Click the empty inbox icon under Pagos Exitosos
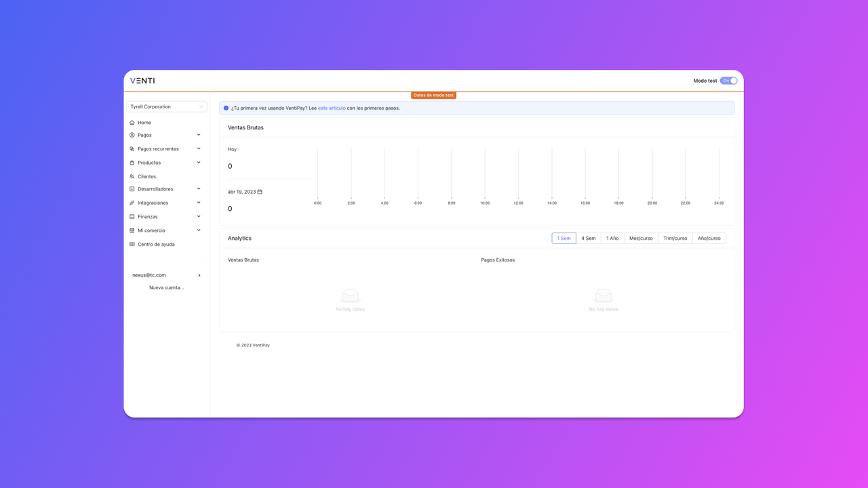 pyautogui.click(x=604, y=296)
